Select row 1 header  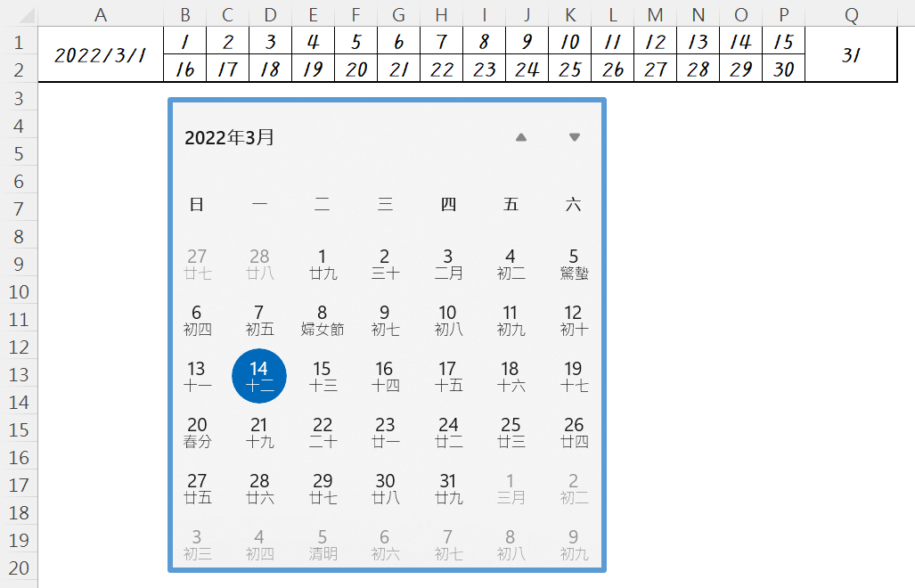[x=19, y=42]
